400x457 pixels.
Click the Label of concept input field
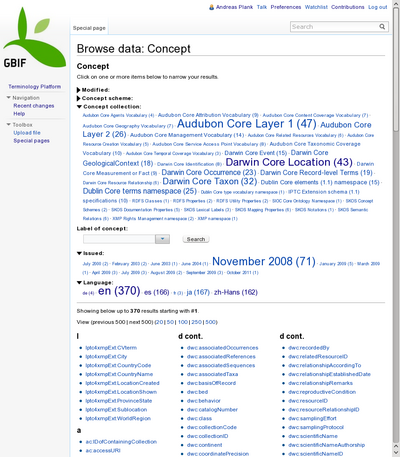click(119, 239)
